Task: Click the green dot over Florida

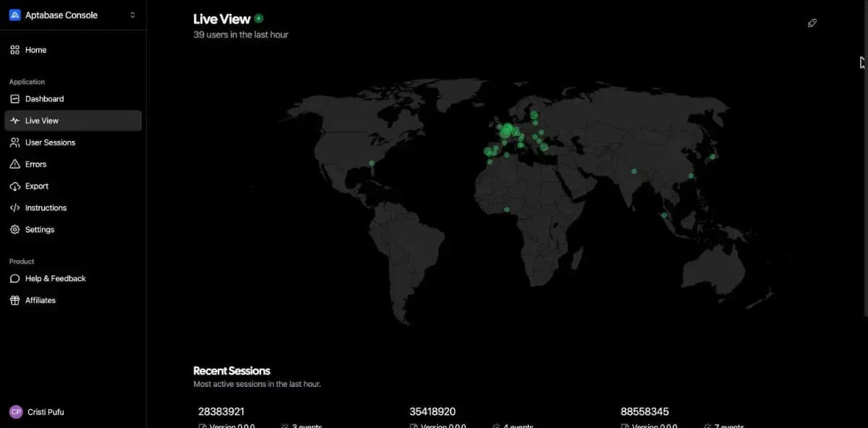Action: [372, 163]
